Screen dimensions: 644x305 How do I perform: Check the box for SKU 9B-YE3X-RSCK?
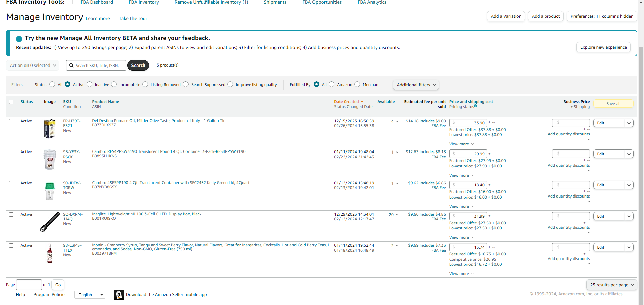point(11,152)
